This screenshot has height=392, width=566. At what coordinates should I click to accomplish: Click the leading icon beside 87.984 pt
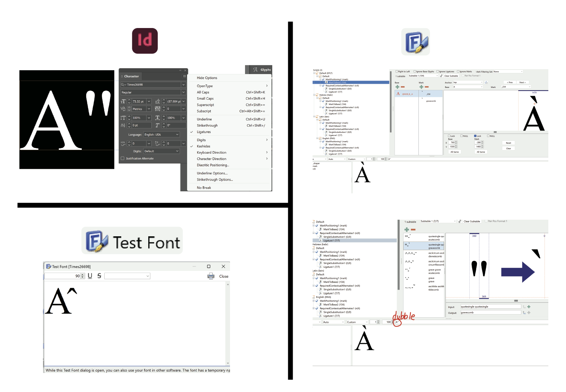click(x=158, y=101)
